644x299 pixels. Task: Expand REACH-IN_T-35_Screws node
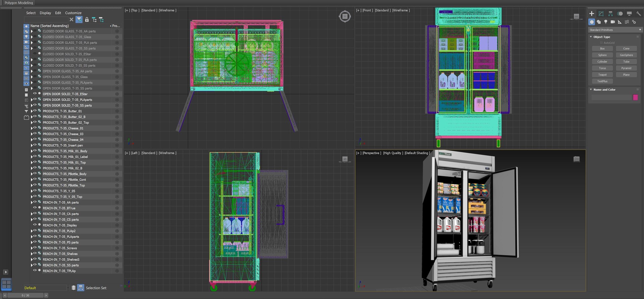[x=32, y=248]
